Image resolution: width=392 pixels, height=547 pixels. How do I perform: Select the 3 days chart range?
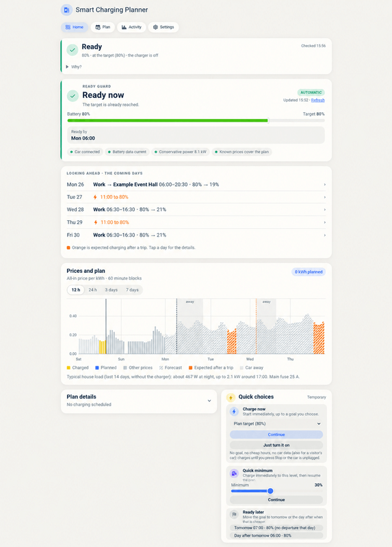pos(112,290)
